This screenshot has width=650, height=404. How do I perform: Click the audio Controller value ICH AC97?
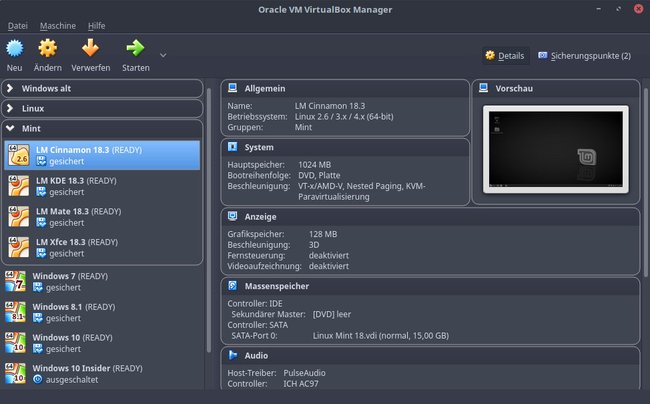tap(301, 384)
